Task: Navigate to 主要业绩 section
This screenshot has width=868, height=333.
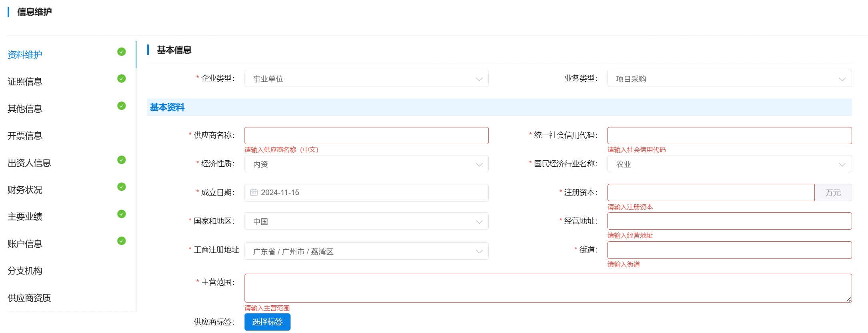Action: point(25,217)
